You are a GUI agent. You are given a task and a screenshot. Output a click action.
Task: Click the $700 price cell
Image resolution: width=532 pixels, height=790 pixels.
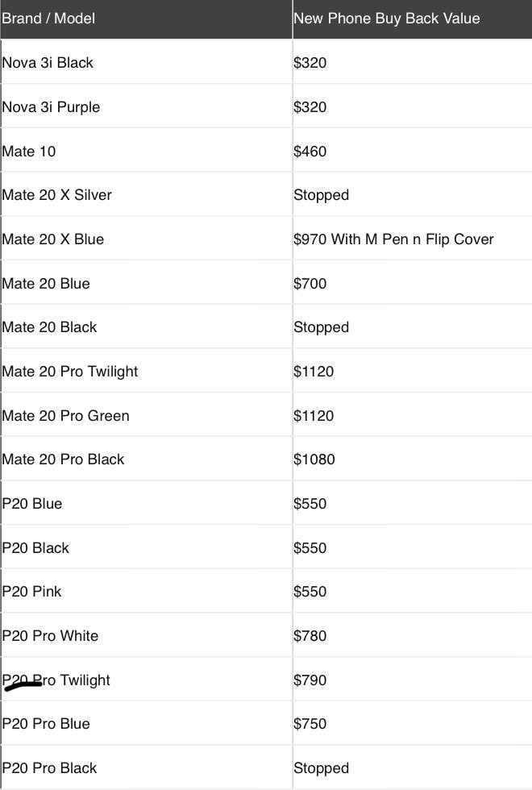(310, 284)
